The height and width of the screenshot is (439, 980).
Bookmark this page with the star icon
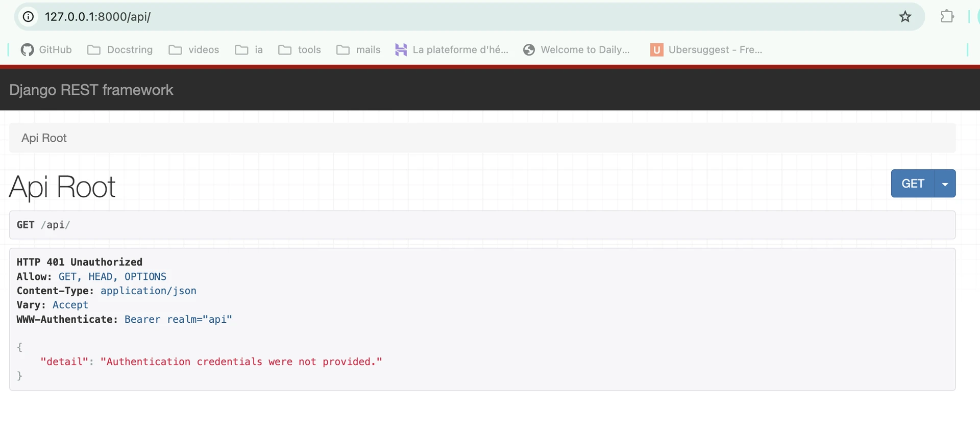coord(905,17)
